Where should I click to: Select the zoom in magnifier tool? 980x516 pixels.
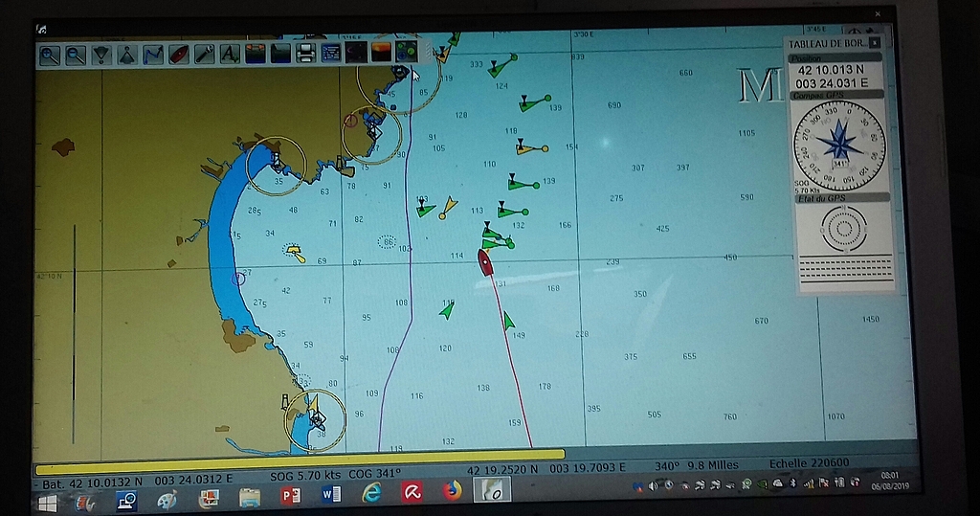50,55
